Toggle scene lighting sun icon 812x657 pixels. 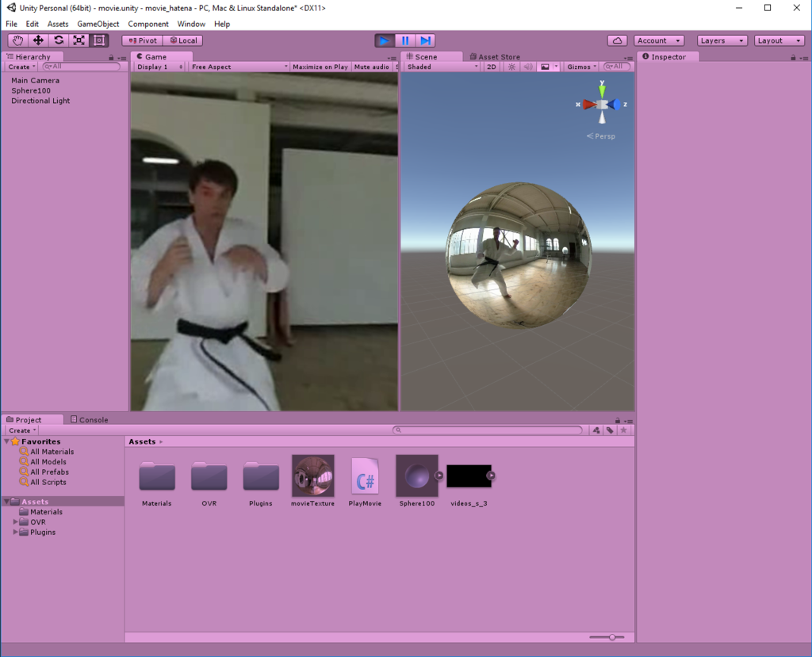511,67
